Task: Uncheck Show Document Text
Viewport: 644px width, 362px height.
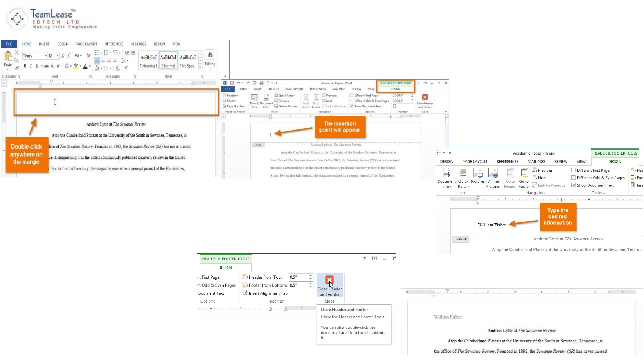Action: pos(574,185)
